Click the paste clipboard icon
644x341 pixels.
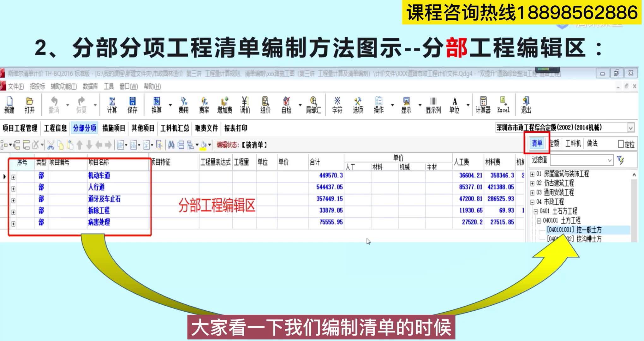(70, 145)
